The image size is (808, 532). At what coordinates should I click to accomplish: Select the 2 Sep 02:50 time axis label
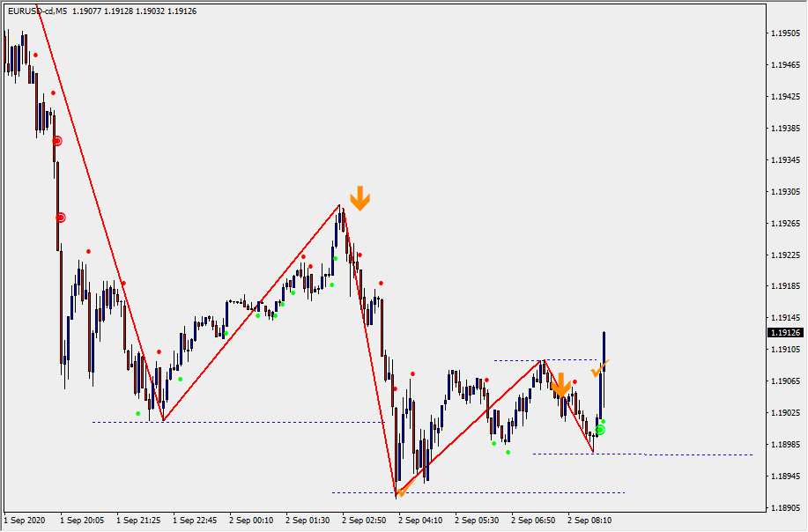(x=364, y=520)
